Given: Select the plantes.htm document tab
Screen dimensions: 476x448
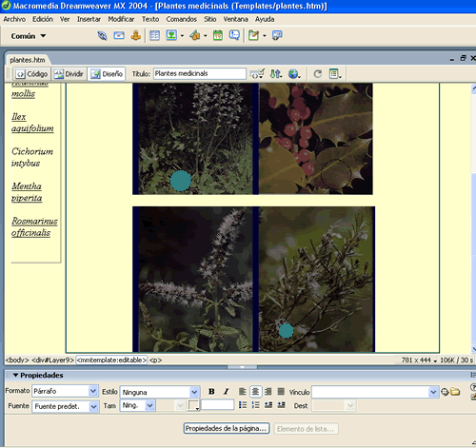Looking at the screenshot, I should [x=28, y=60].
